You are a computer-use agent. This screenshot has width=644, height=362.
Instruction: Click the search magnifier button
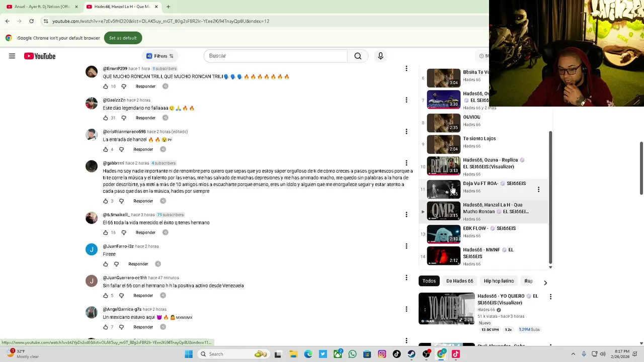click(358, 56)
